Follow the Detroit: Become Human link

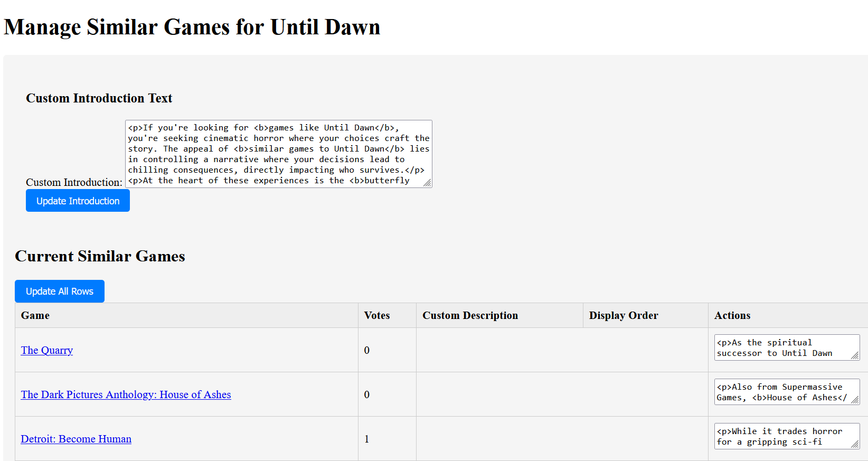[x=76, y=439]
